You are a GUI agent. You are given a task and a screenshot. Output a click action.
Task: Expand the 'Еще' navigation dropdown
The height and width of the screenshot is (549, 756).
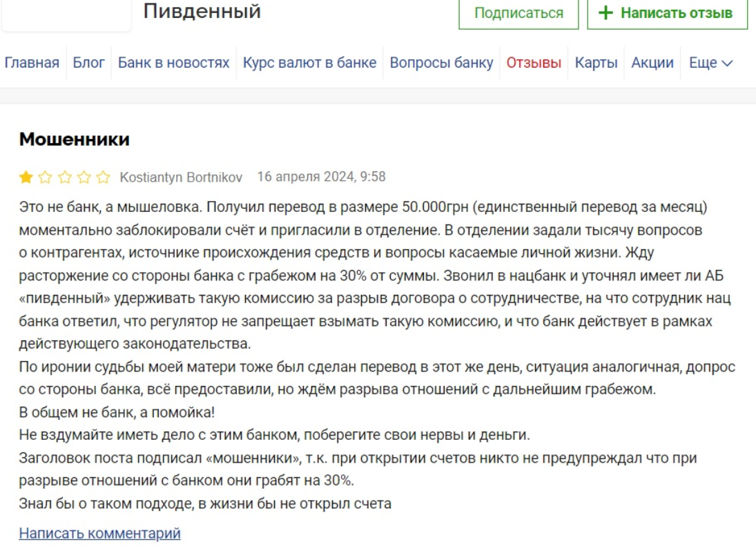tap(710, 63)
